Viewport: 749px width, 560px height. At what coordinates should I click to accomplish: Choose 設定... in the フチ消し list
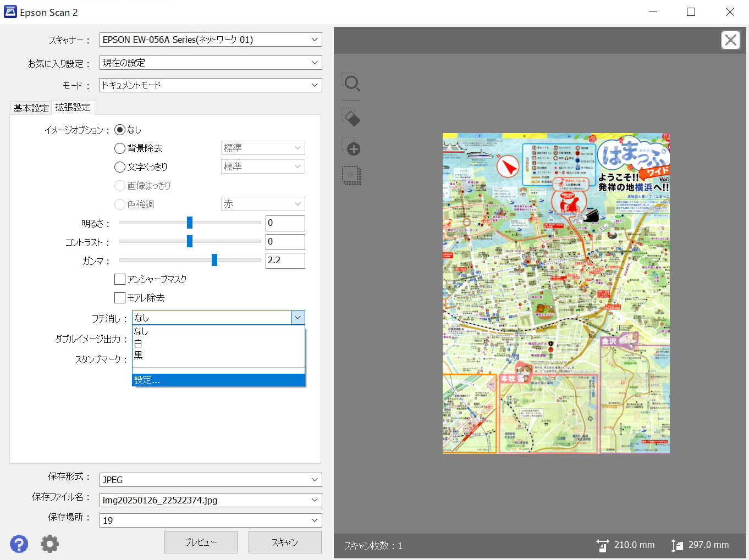pos(218,380)
